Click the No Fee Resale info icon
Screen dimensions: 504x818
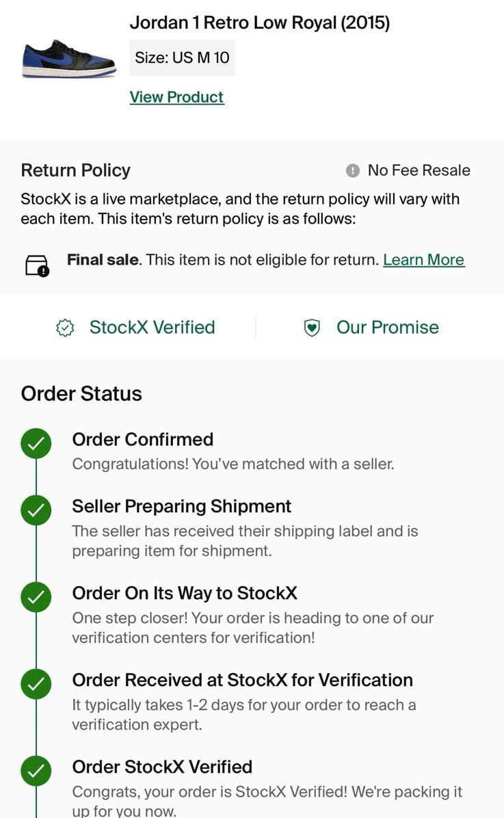pyautogui.click(x=353, y=170)
